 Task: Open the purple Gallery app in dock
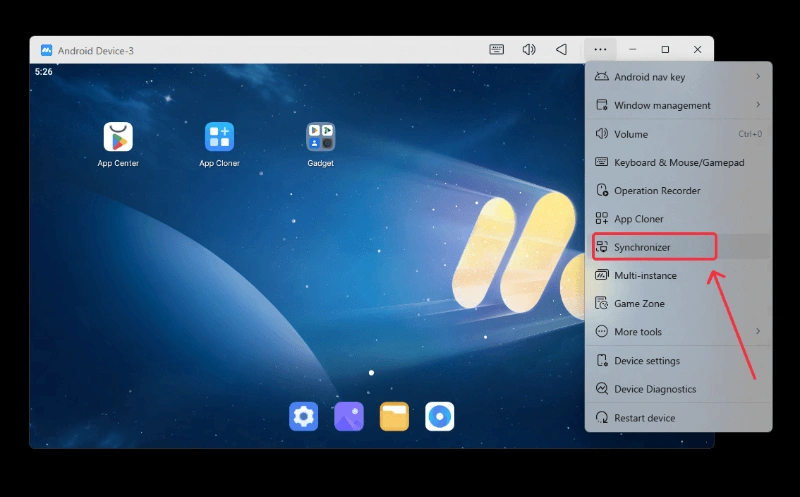349,416
